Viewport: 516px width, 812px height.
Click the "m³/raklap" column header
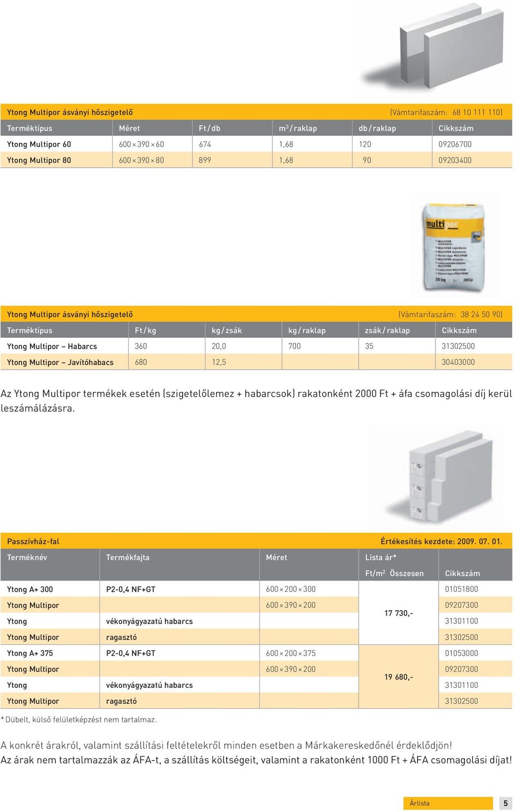coord(298,128)
